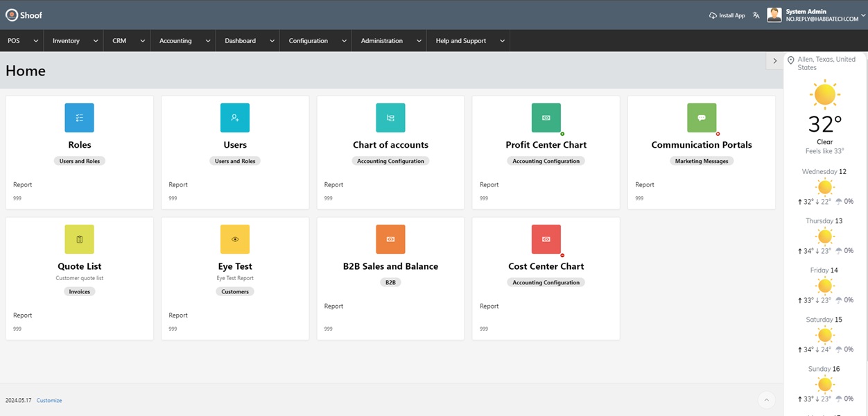Click the Wednesday 12 sun icon

click(x=825, y=187)
